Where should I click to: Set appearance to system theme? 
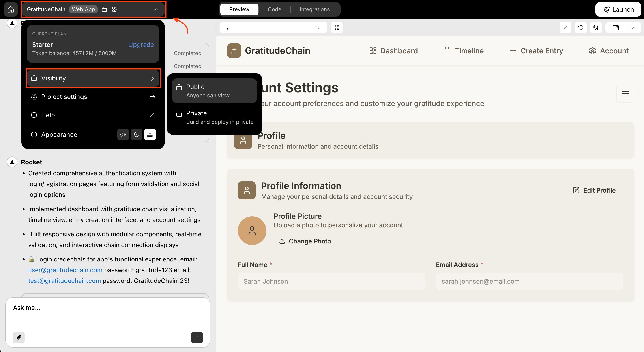click(x=150, y=135)
